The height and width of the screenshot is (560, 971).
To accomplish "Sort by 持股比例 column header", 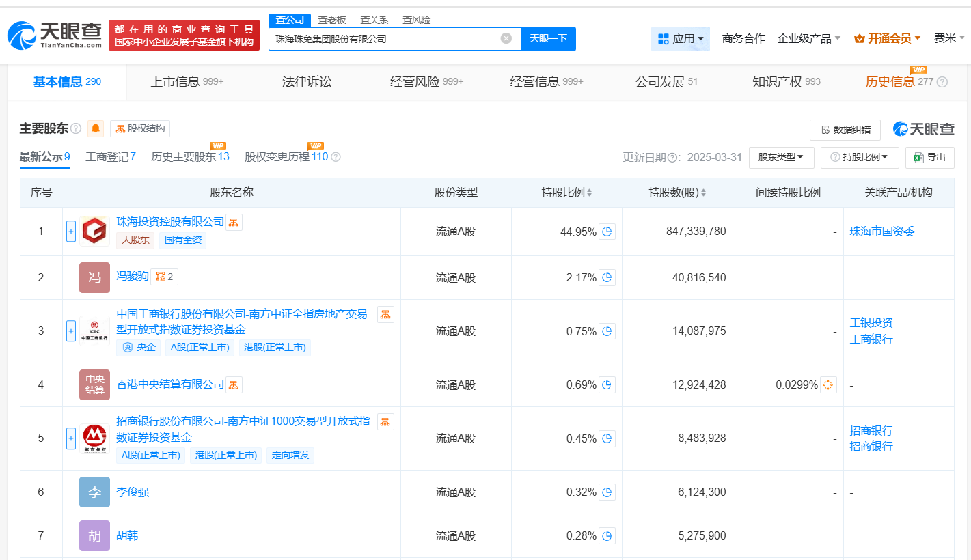I will click(x=566, y=193).
